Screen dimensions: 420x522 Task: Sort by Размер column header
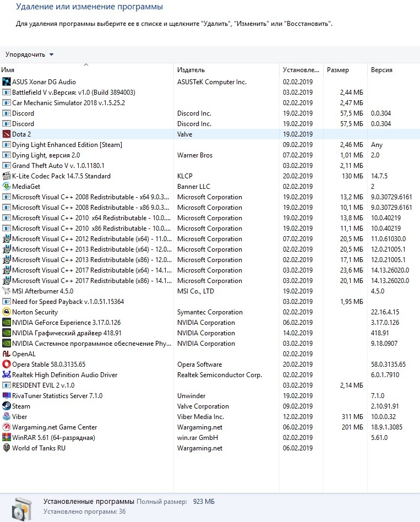click(337, 70)
